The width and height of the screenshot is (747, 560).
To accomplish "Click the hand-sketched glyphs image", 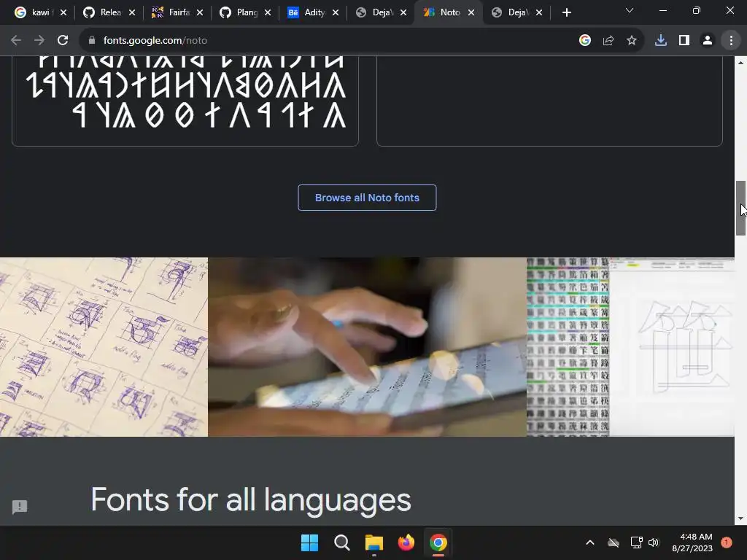I will click(104, 347).
